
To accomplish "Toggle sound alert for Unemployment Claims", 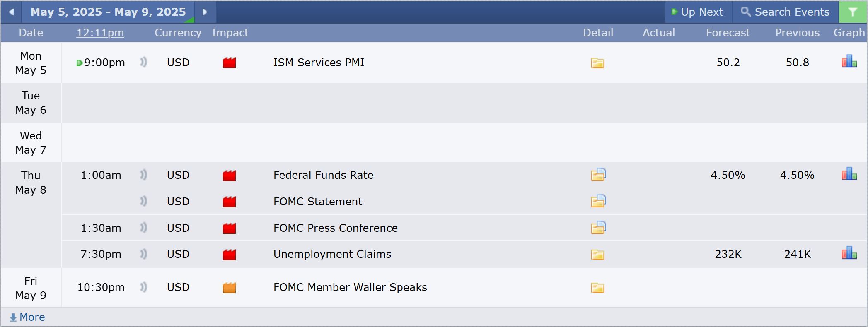I will 143,254.
